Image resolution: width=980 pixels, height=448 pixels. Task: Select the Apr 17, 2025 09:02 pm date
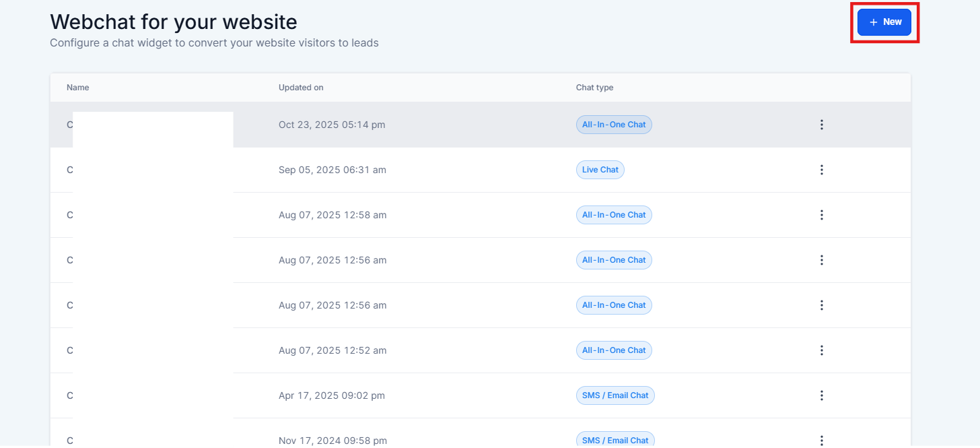(x=331, y=395)
